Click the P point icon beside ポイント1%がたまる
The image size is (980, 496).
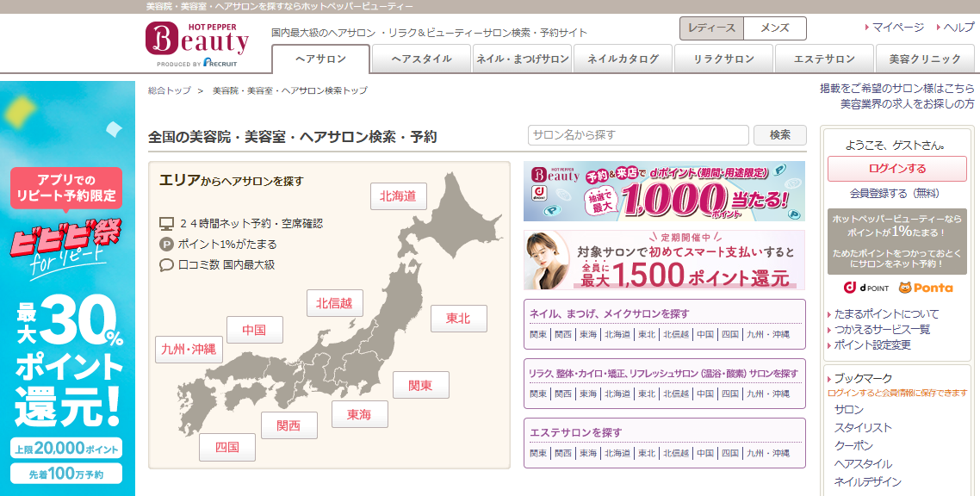tap(166, 245)
